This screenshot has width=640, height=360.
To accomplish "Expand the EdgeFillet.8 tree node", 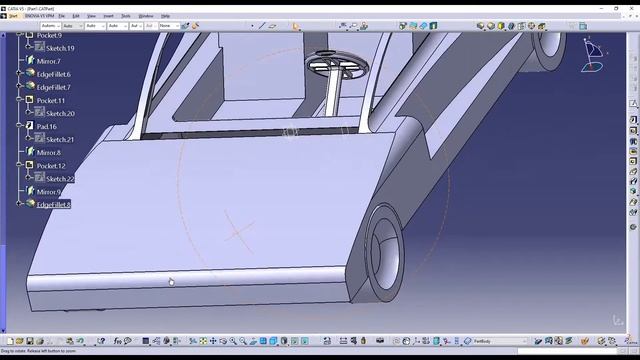I will (x=19, y=203).
